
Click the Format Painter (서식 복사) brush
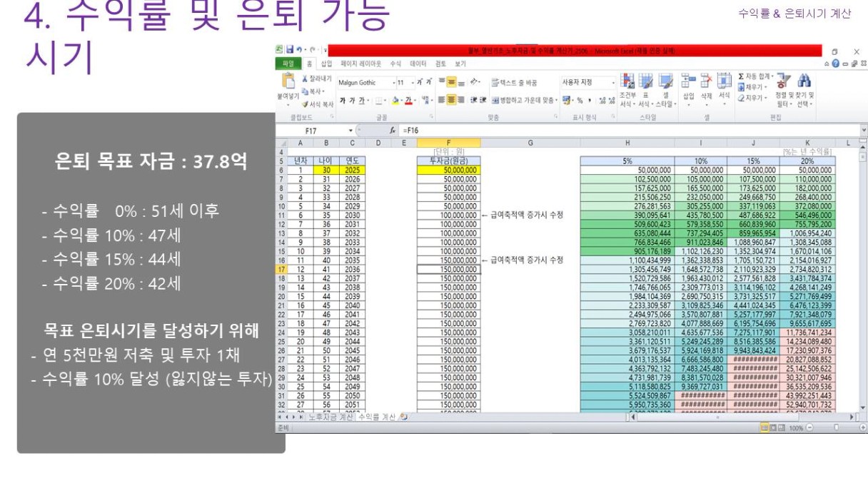pyautogui.click(x=317, y=104)
